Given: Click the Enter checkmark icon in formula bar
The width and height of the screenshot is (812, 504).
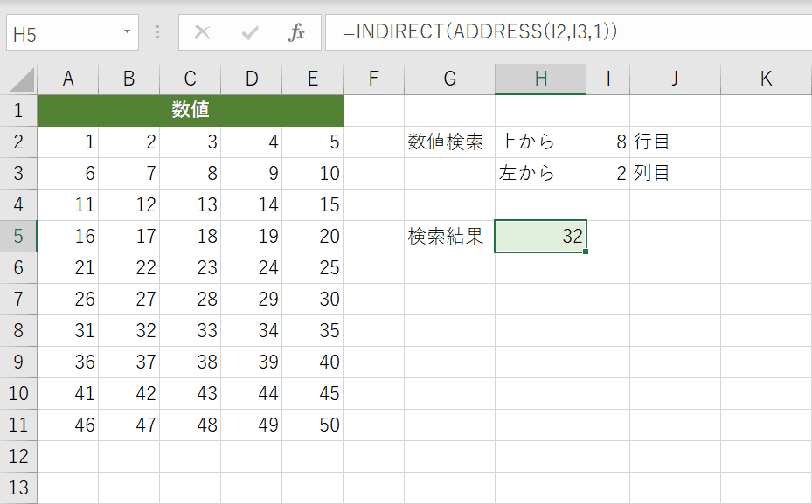Looking at the screenshot, I should pos(250,33).
